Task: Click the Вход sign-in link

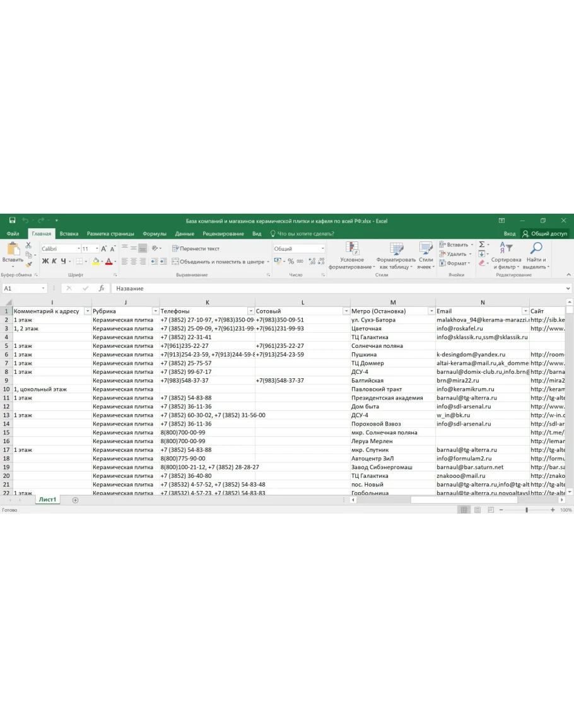Action: click(x=510, y=234)
